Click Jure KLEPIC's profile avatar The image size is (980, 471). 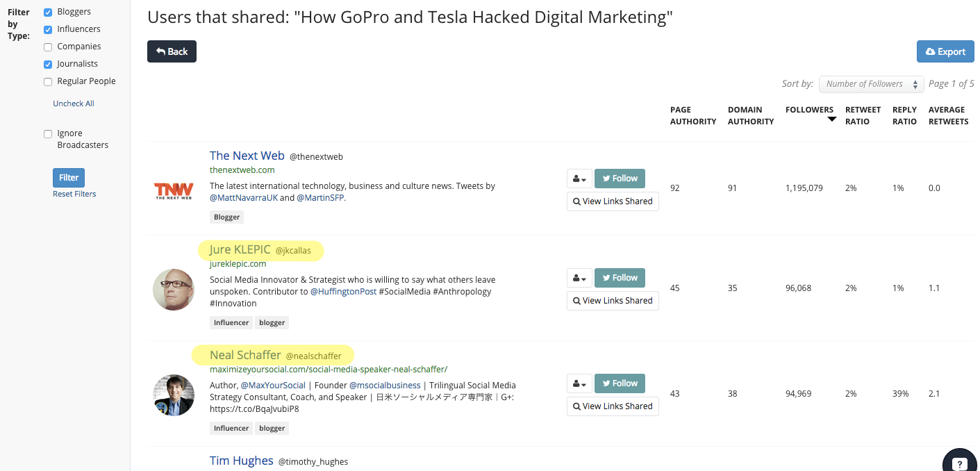point(173,290)
